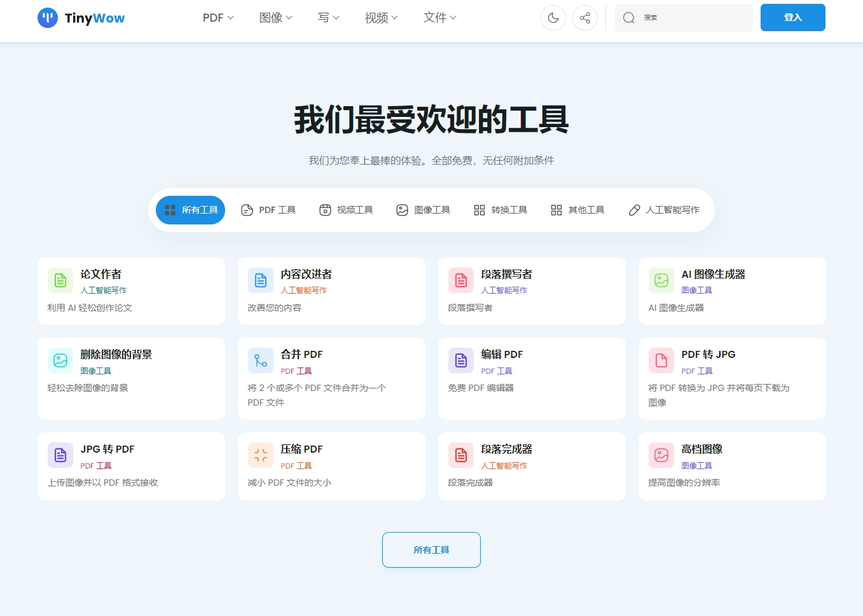Select the 转换工具 filter tab

tap(501, 210)
